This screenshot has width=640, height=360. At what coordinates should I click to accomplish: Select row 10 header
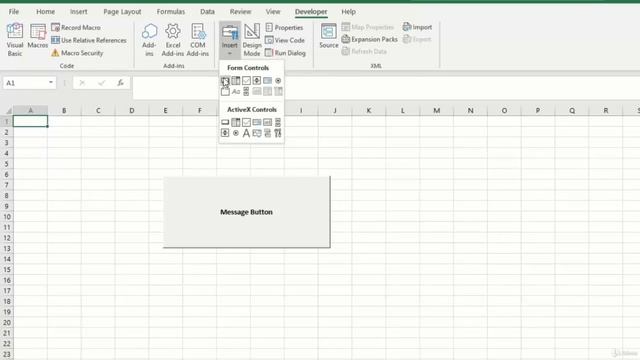(7, 217)
